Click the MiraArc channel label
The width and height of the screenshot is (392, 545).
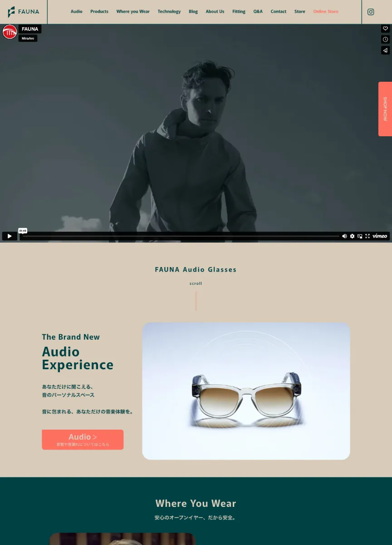(x=28, y=39)
